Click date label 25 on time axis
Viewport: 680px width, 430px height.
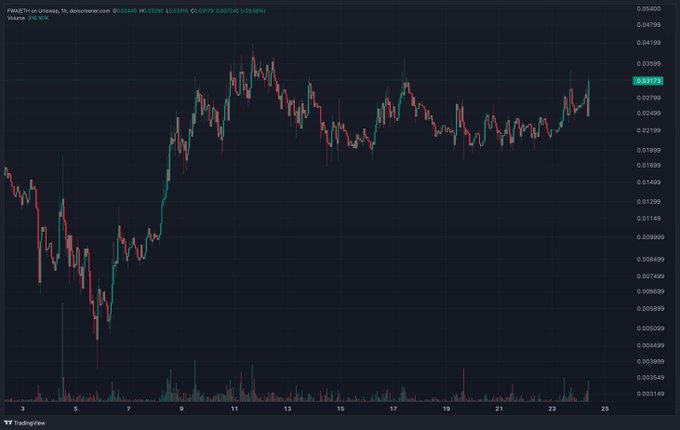click(x=605, y=409)
